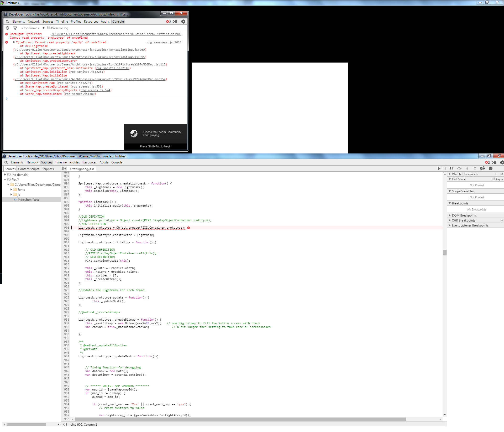
Task: Add a watch expression with the plus icon
Action: click(496, 174)
